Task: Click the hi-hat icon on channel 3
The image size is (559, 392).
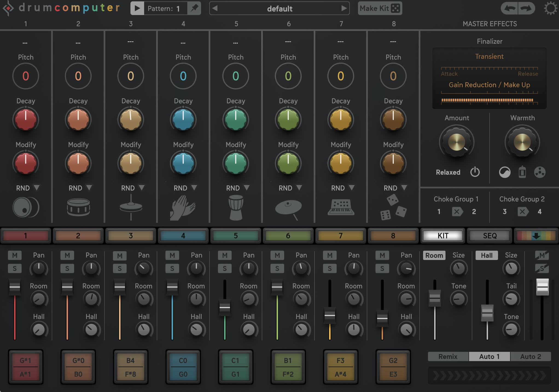Action: tap(131, 207)
